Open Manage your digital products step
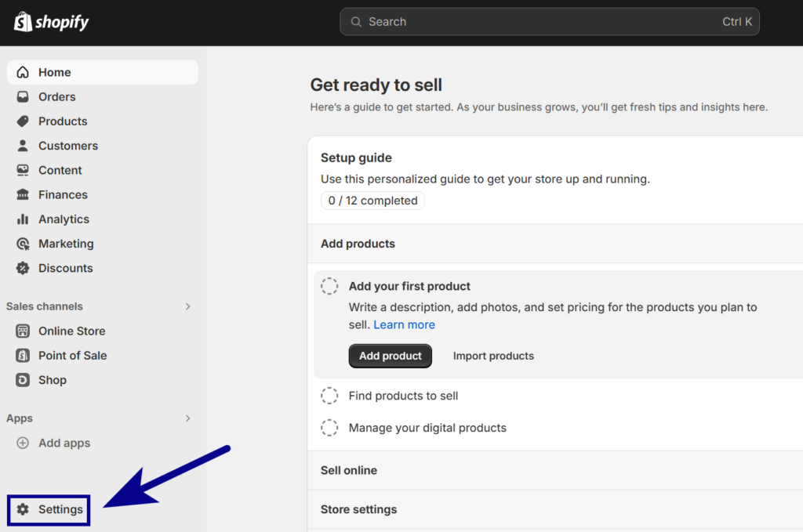The height and width of the screenshot is (532, 803). pyautogui.click(x=427, y=428)
